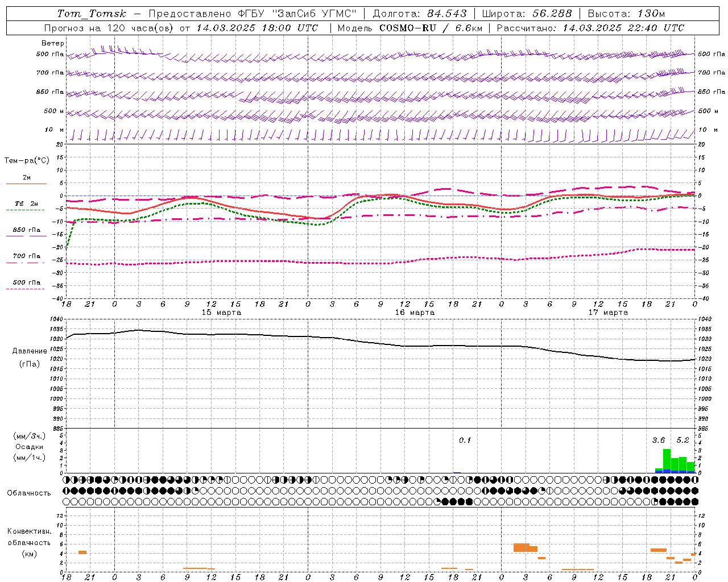Click the Рассчитано: 14.03.2025 22:40 UTC text
This screenshot has height=582, width=728.
pos(590,28)
